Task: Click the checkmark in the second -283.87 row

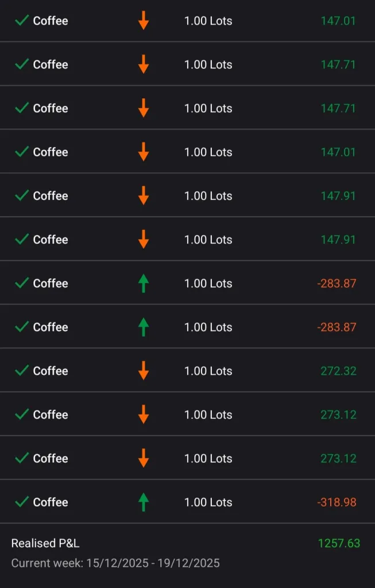Action: coord(22,327)
